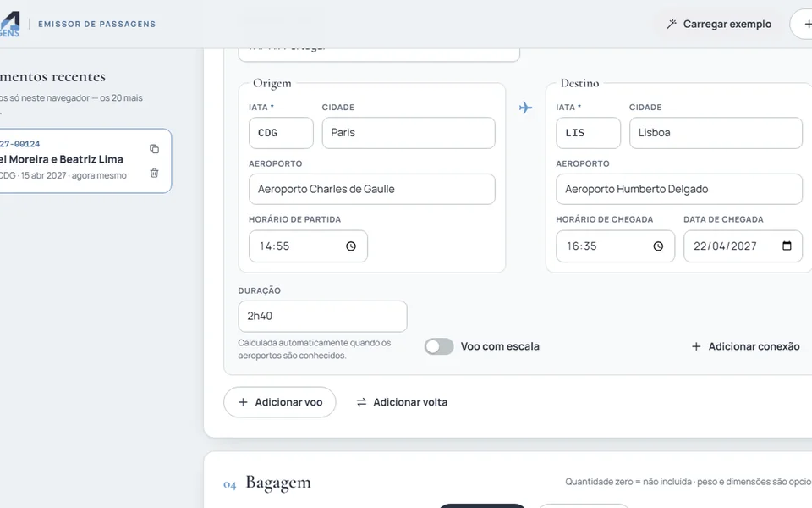This screenshot has width=812, height=508.
Task: Open calendar picker in Data de Chegada
Action: point(787,246)
